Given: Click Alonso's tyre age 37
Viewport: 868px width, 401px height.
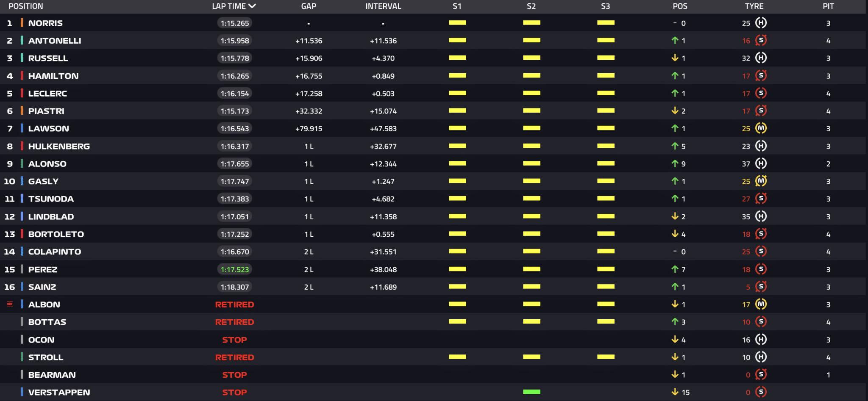Looking at the screenshot, I should coord(746,164).
